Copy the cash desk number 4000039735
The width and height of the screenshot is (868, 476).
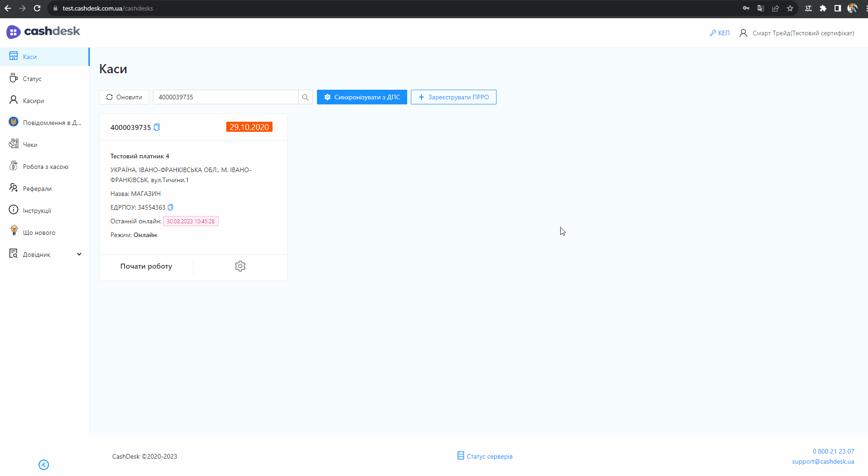coord(157,127)
